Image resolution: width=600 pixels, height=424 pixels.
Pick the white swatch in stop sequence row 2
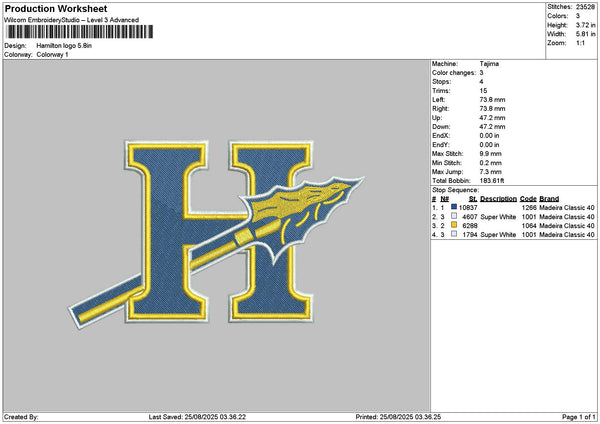pyautogui.click(x=454, y=216)
